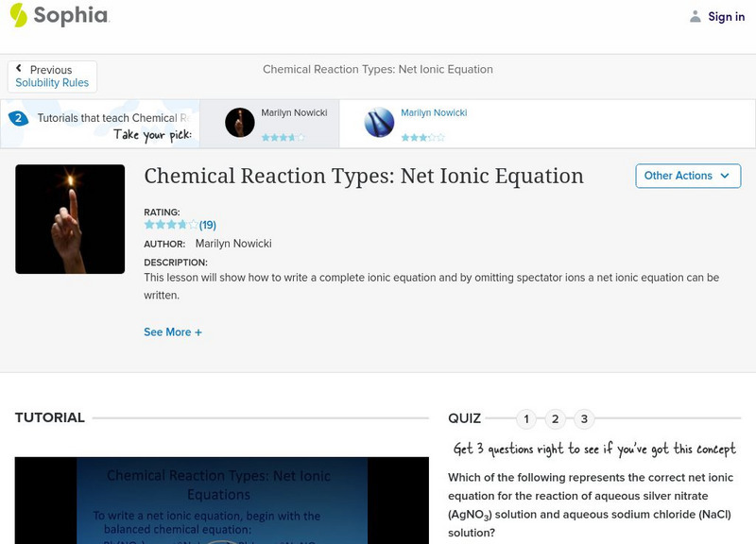This screenshot has width=756, height=544.
Task: Click the Sign in link
Action: tap(726, 16)
